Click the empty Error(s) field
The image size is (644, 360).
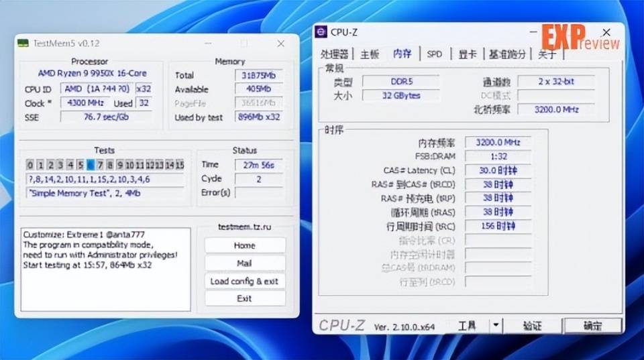[258, 192]
